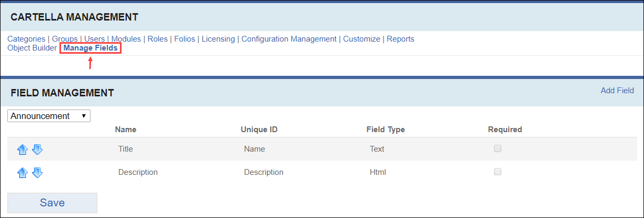Screen dimensions: 644x218
Task: Click the Cartella Management heading
Action: [74, 17]
